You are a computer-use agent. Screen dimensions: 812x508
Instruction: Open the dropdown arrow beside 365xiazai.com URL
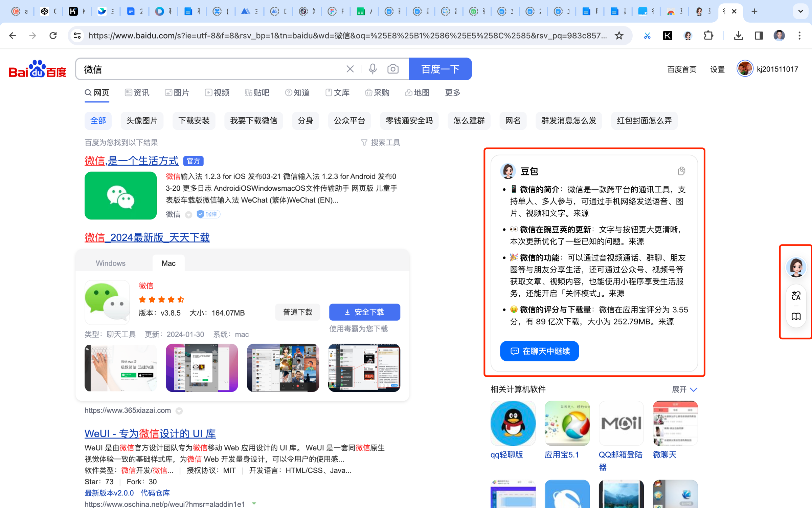pyautogui.click(x=179, y=411)
